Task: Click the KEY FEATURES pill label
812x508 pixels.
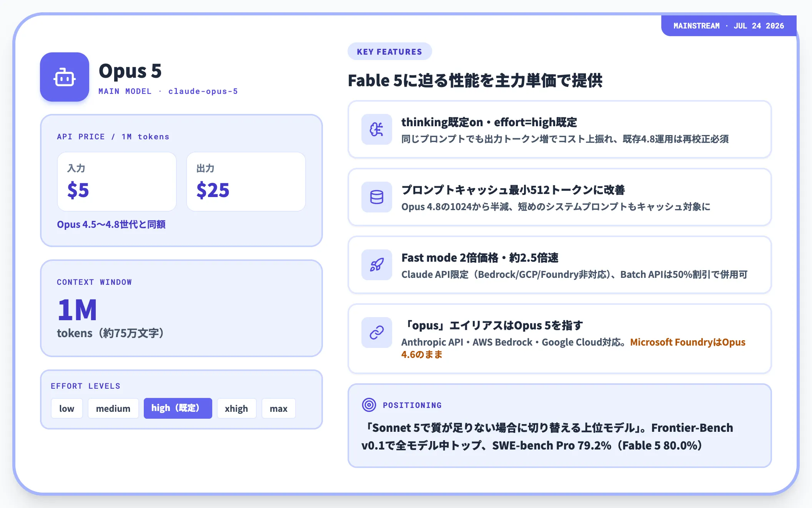Action: [389, 52]
